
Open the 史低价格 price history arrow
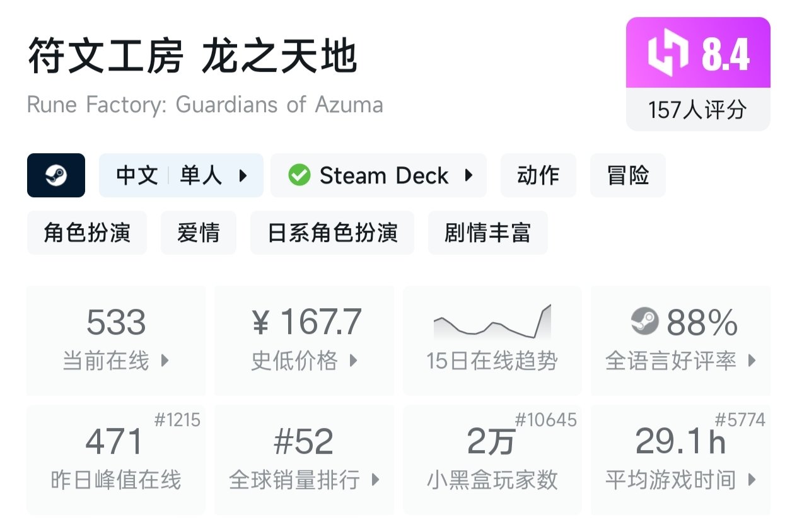(353, 361)
